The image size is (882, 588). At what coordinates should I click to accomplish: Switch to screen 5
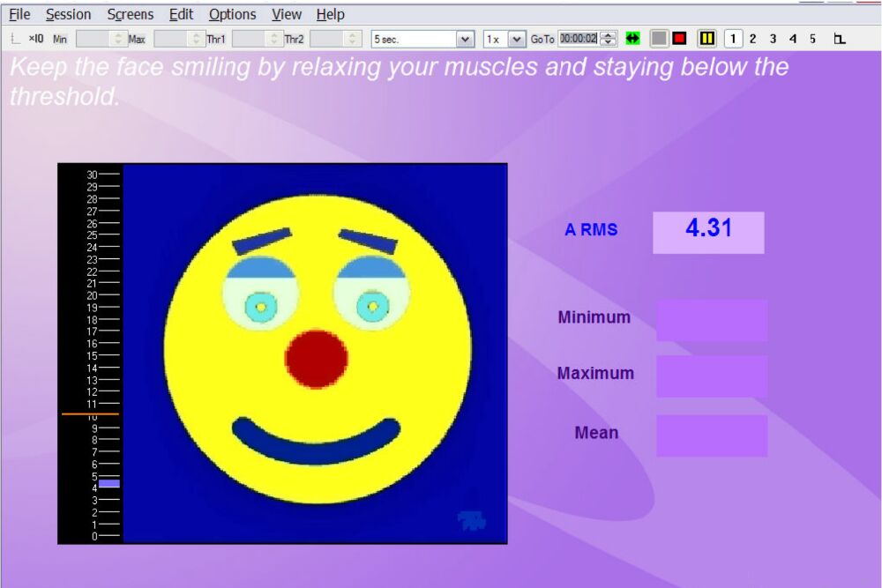pyautogui.click(x=812, y=39)
